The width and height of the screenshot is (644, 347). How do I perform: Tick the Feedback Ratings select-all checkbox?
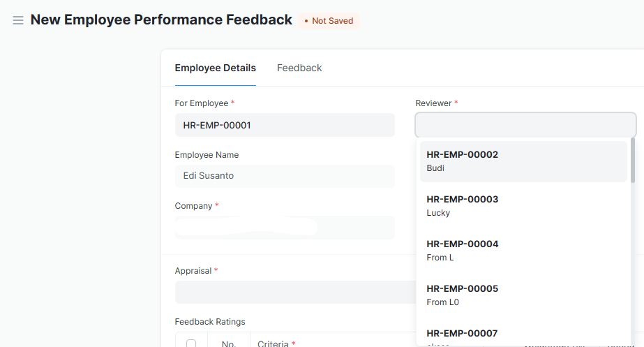tap(191, 343)
